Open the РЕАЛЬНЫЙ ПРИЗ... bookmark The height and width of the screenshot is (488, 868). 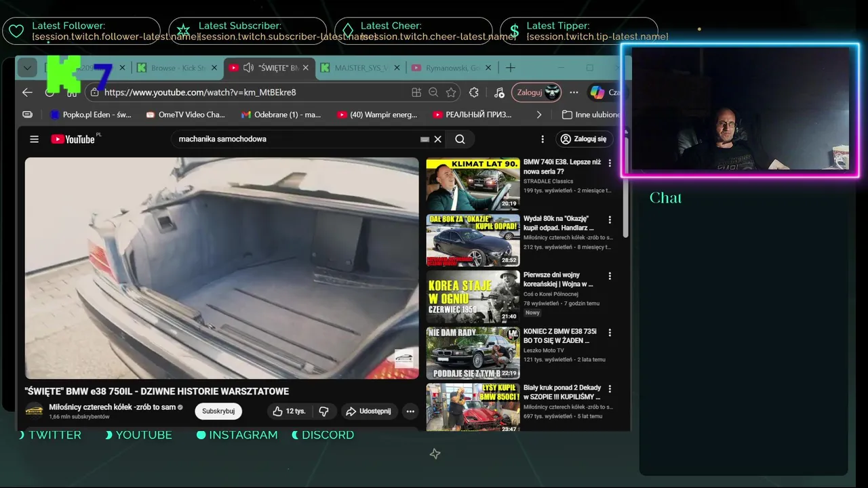point(473,115)
